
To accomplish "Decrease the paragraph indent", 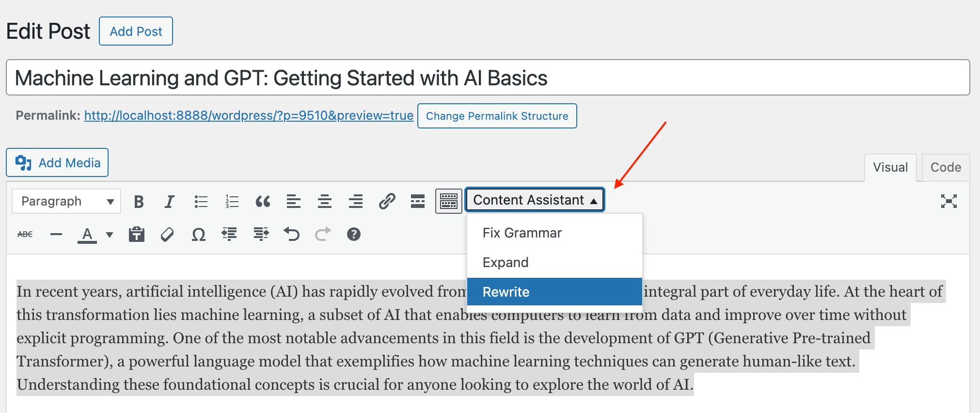I will click(x=229, y=235).
